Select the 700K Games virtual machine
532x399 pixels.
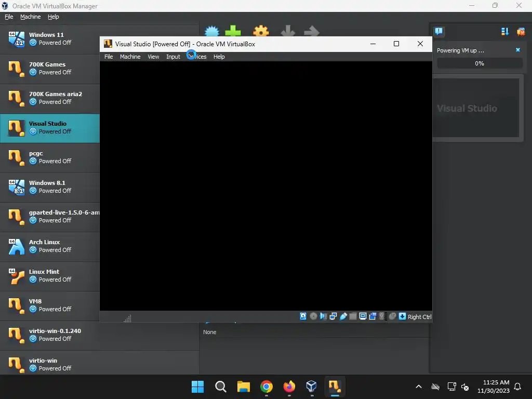50,69
